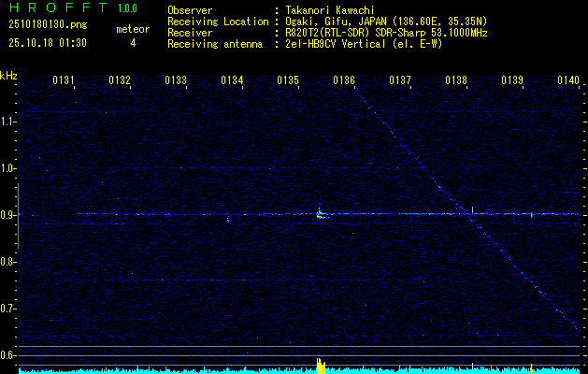Click the green meteor label
The height and width of the screenshot is (374, 588).
pos(133,29)
